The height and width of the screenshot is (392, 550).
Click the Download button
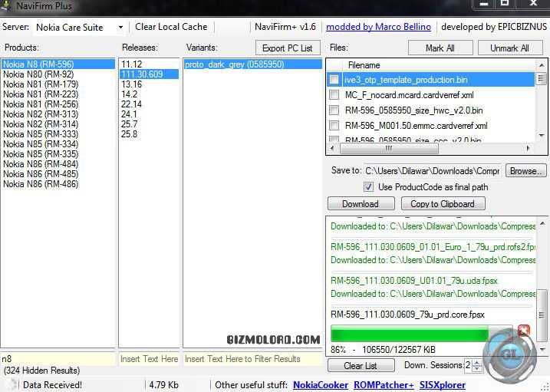tap(361, 204)
